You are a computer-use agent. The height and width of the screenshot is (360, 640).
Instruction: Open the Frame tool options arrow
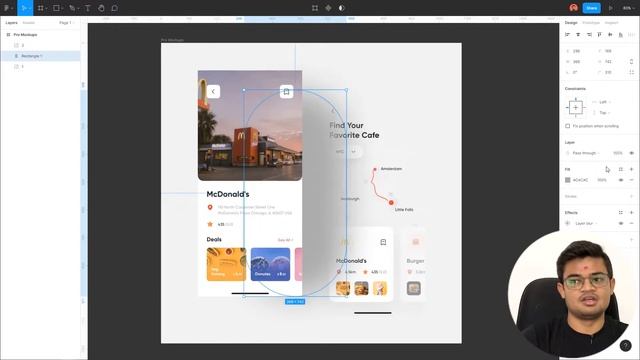pyautogui.click(x=46, y=8)
